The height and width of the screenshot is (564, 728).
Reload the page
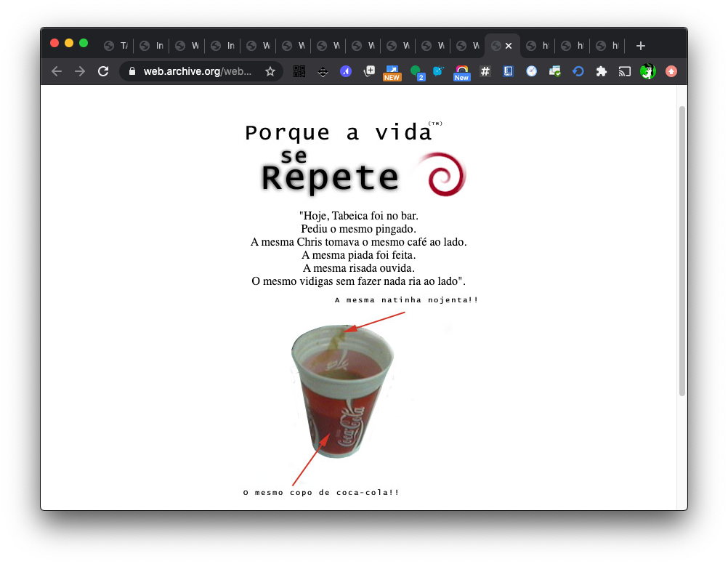coord(103,71)
